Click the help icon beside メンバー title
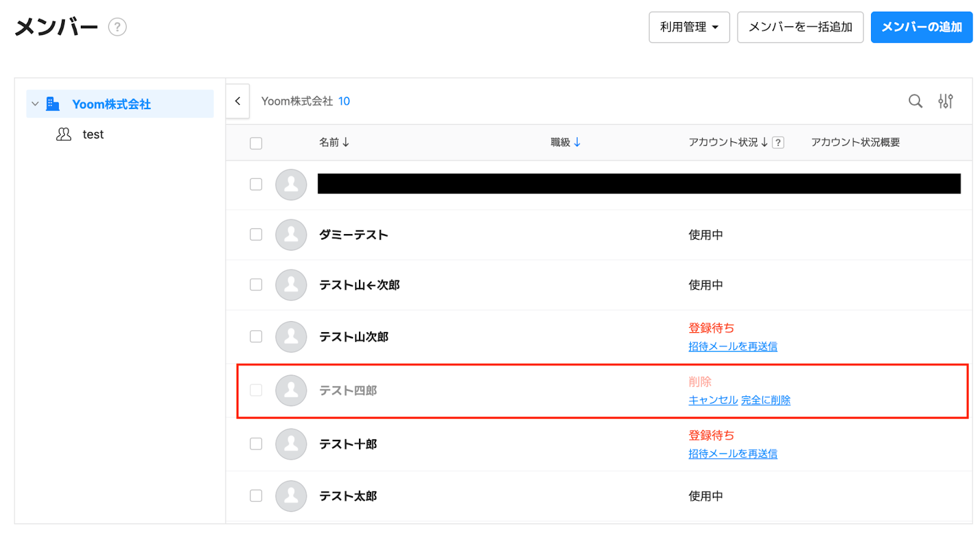The width and height of the screenshot is (980, 533). click(117, 27)
